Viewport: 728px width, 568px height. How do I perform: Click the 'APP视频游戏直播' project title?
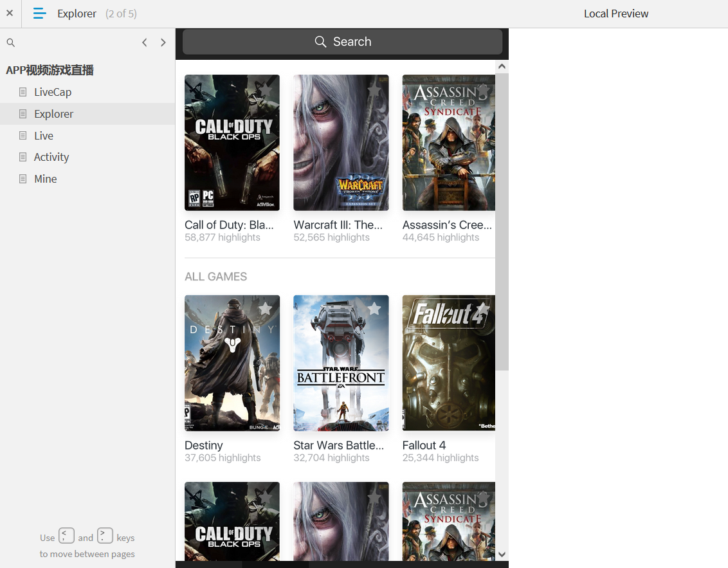[50, 70]
